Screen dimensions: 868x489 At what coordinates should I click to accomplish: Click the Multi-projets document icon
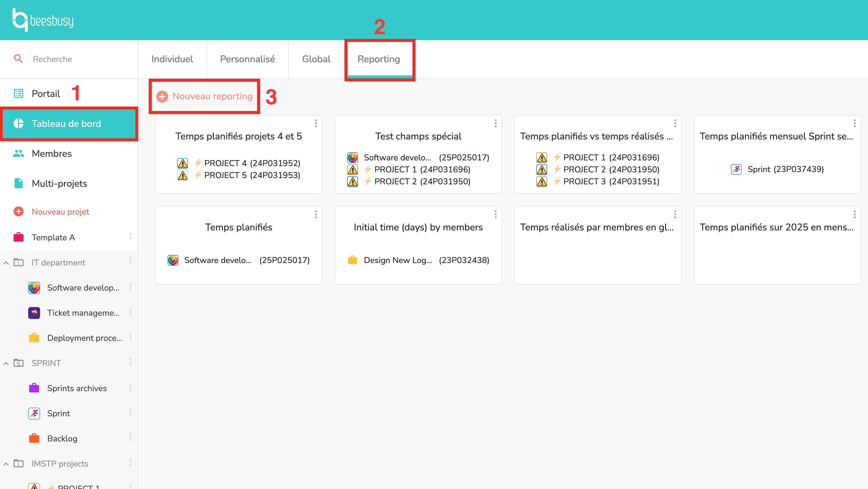(19, 183)
